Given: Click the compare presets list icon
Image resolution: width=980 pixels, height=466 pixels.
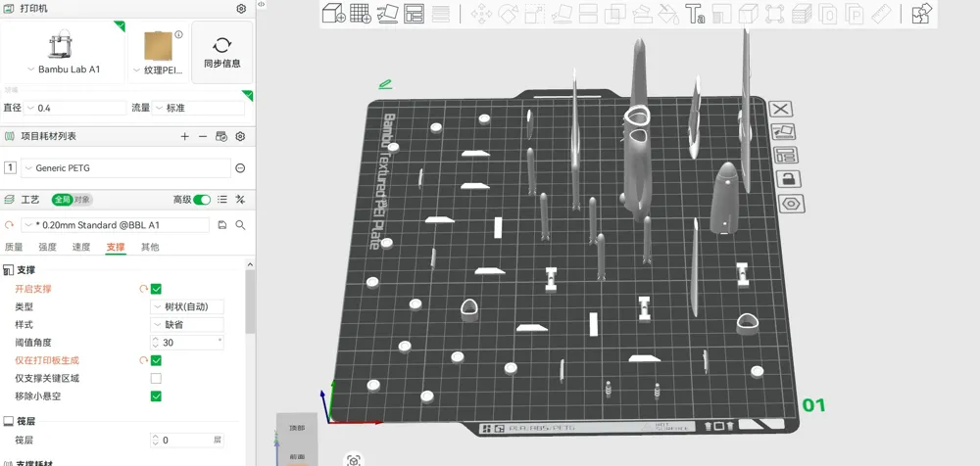Looking at the screenshot, I should [221, 200].
